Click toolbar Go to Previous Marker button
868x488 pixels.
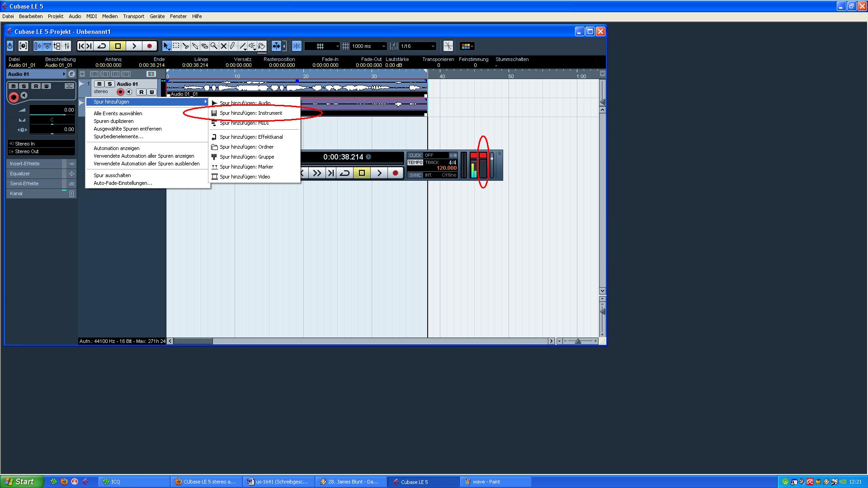(81, 46)
